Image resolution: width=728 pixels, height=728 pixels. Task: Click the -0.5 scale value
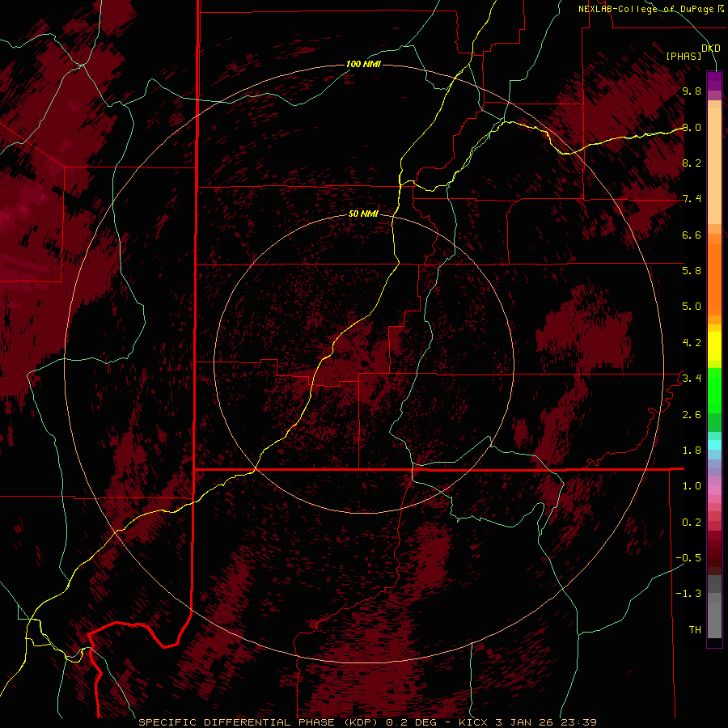[x=688, y=558]
